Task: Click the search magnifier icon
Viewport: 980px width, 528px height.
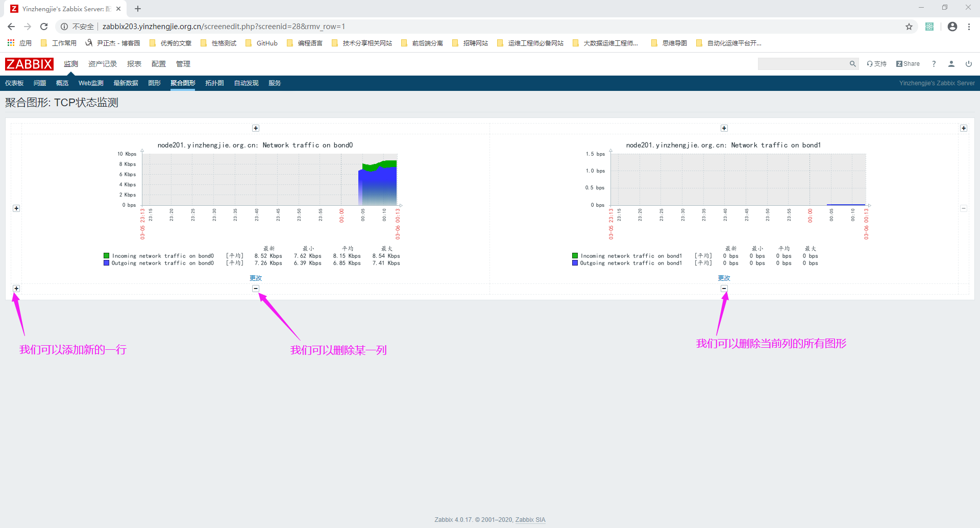Action: coord(852,64)
